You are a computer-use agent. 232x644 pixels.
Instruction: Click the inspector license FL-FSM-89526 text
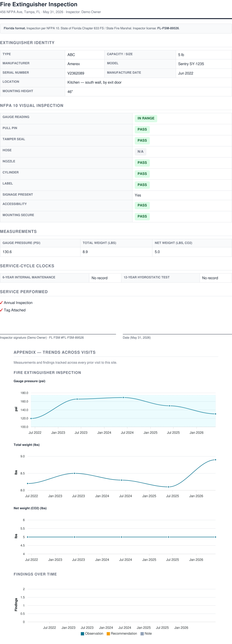click(168, 28)
